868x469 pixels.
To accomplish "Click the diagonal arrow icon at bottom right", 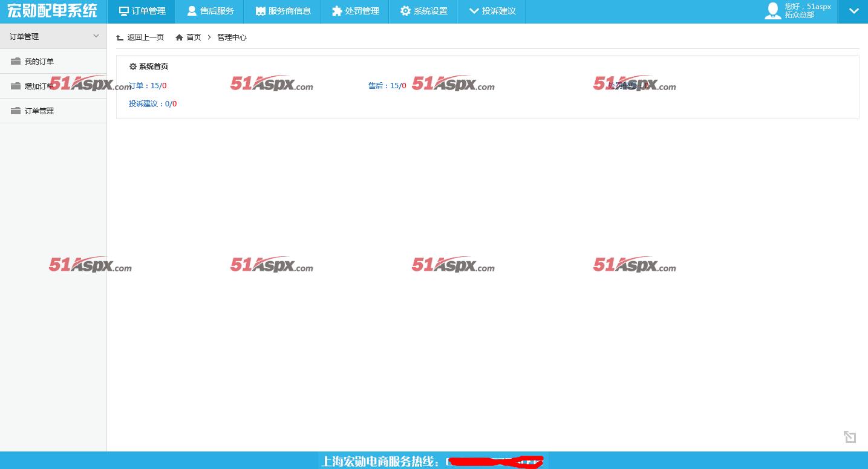I will (850, 437).
